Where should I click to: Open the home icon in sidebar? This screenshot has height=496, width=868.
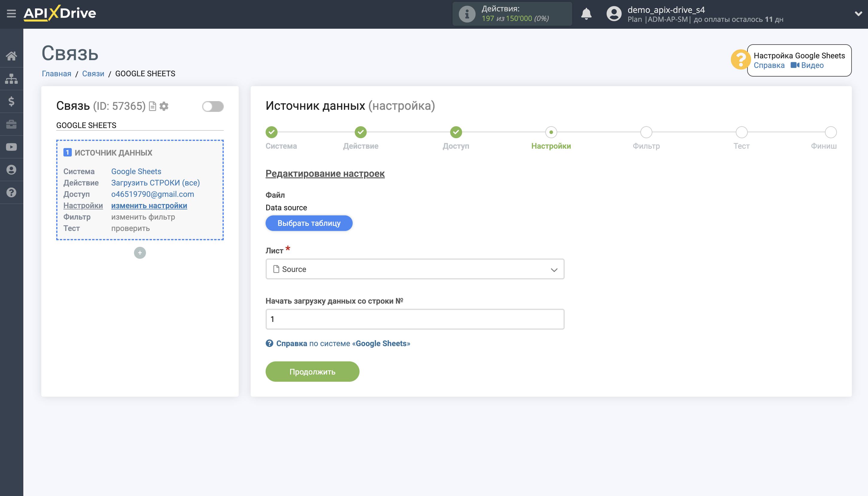coord(11,56)
